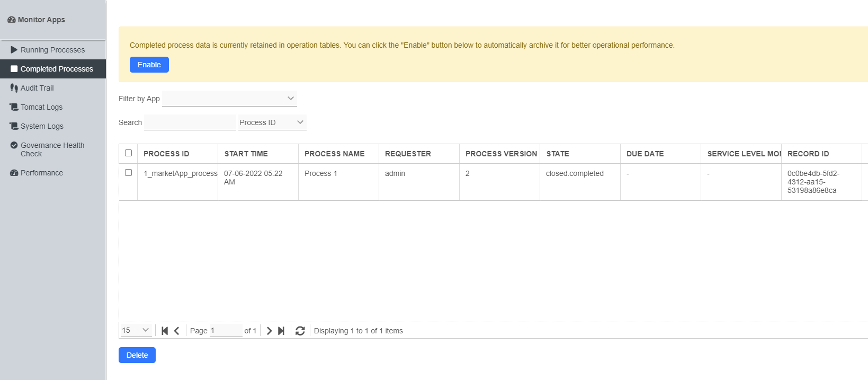
Task: Check the 1_marketApp_process row checkbox
Action: click(x=128, y=173)
